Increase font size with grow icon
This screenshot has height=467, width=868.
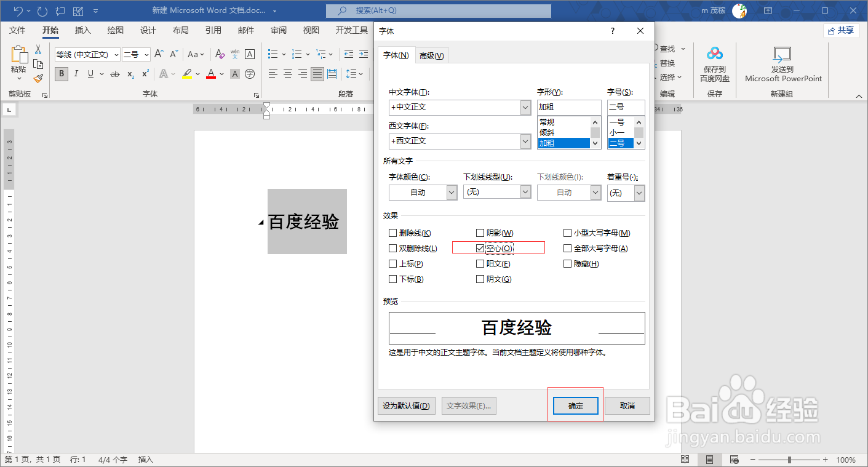[159, 54]
